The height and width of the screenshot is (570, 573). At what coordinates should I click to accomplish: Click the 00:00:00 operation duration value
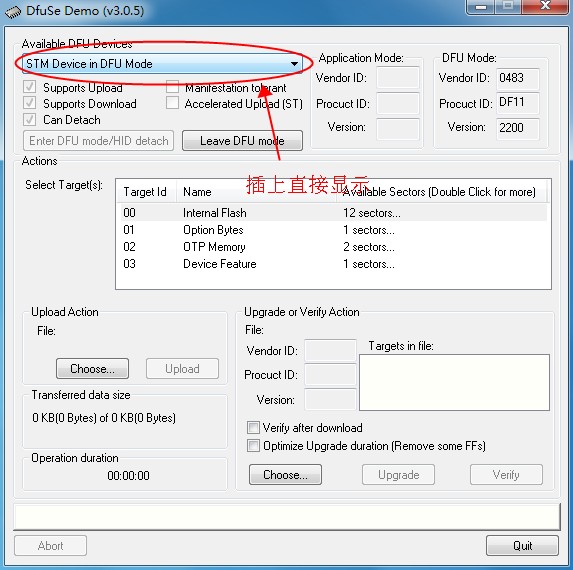tap(128, 476)
